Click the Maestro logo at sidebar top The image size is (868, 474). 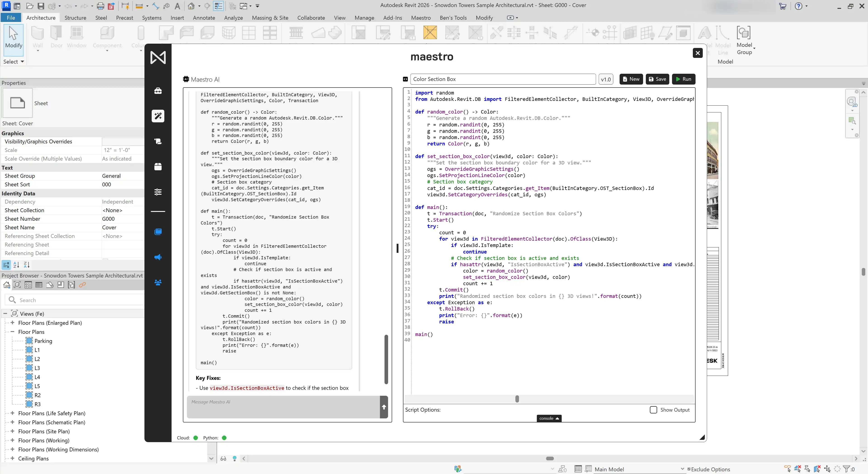[x=158, y=57]
